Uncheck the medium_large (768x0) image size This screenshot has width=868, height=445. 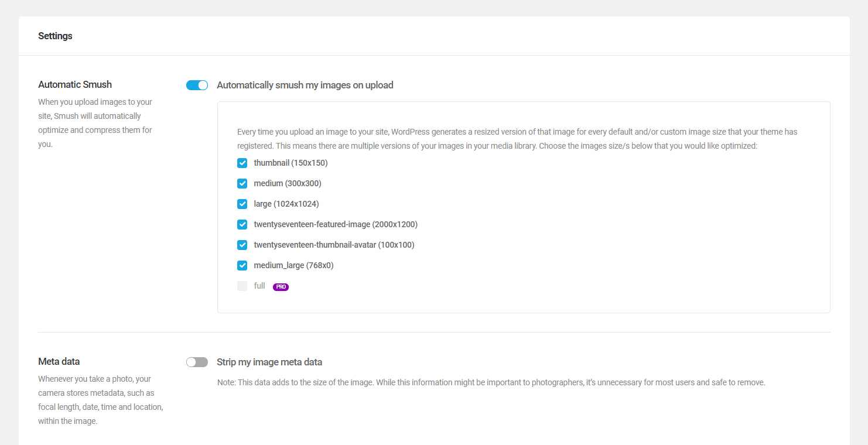pos(242,265)
